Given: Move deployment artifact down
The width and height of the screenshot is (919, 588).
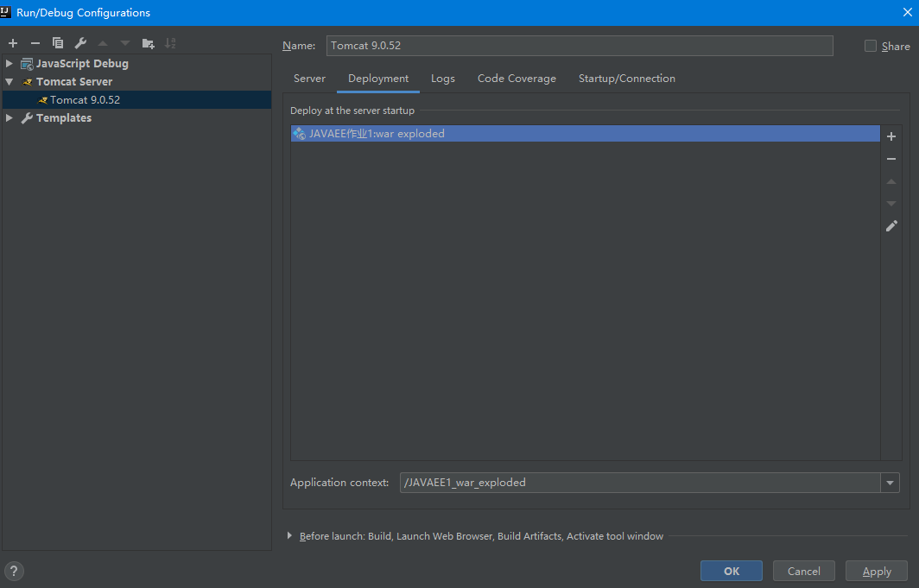Looking at the screenshot, I should click(891, 203).
